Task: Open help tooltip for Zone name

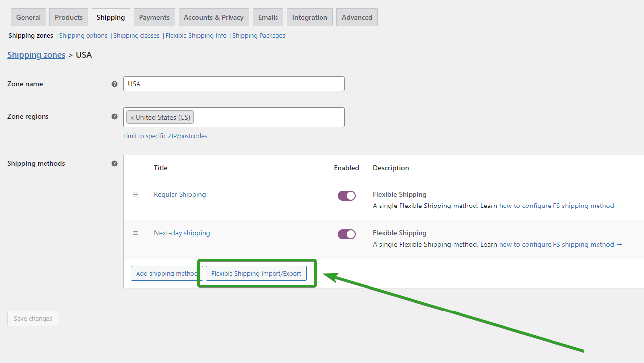Action: pyautogui.click(x=115, y=84)
